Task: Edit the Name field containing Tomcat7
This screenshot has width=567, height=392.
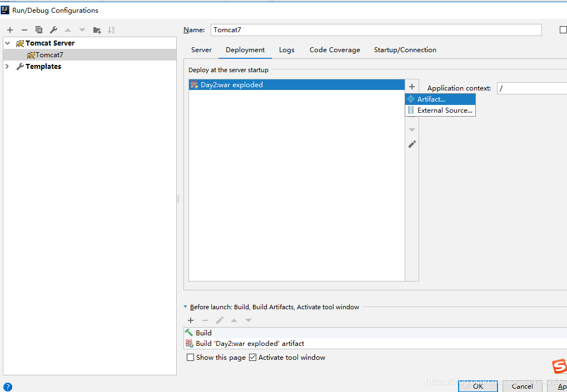Action: coord(376,30)
